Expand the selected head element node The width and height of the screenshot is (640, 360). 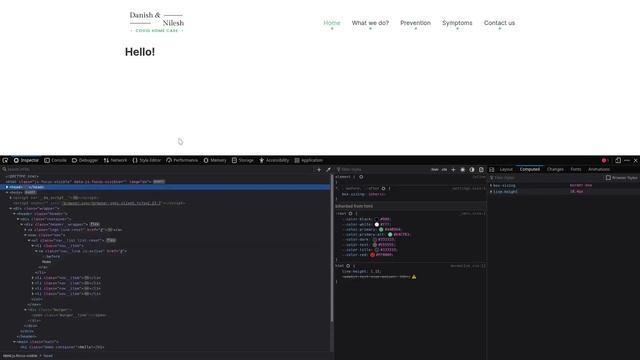click(x=7, y=187)
